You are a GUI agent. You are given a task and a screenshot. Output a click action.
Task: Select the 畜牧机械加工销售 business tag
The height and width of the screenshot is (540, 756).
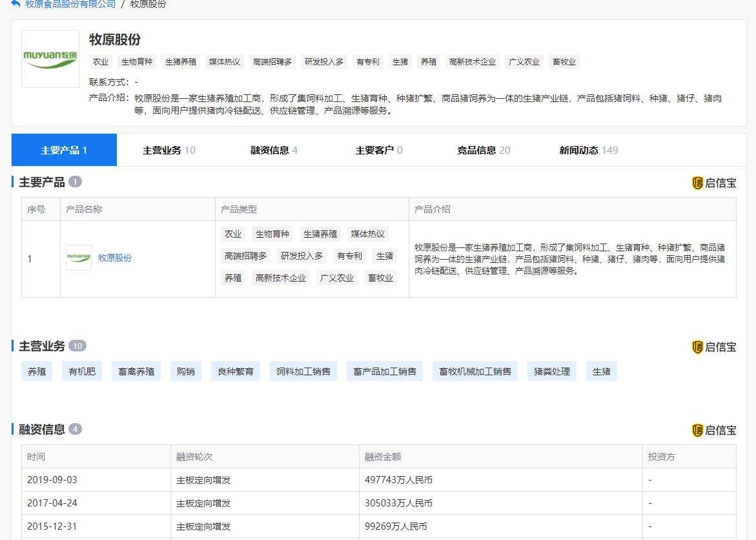pos(475,371)
